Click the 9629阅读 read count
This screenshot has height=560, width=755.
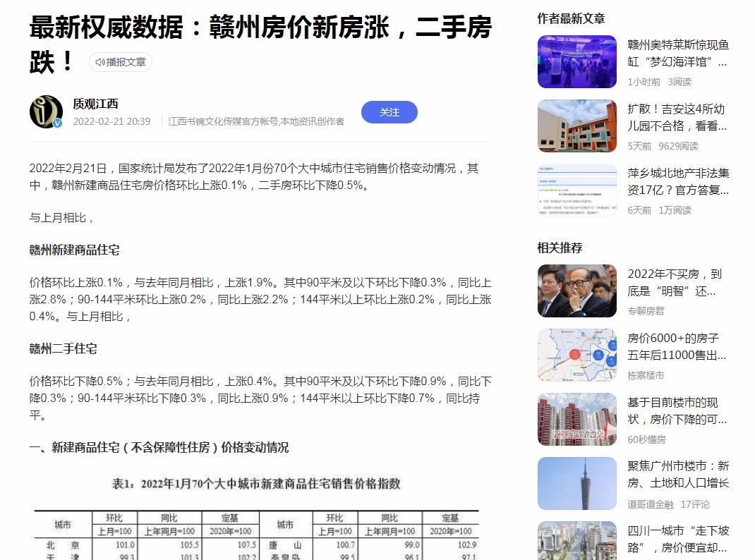678,146
